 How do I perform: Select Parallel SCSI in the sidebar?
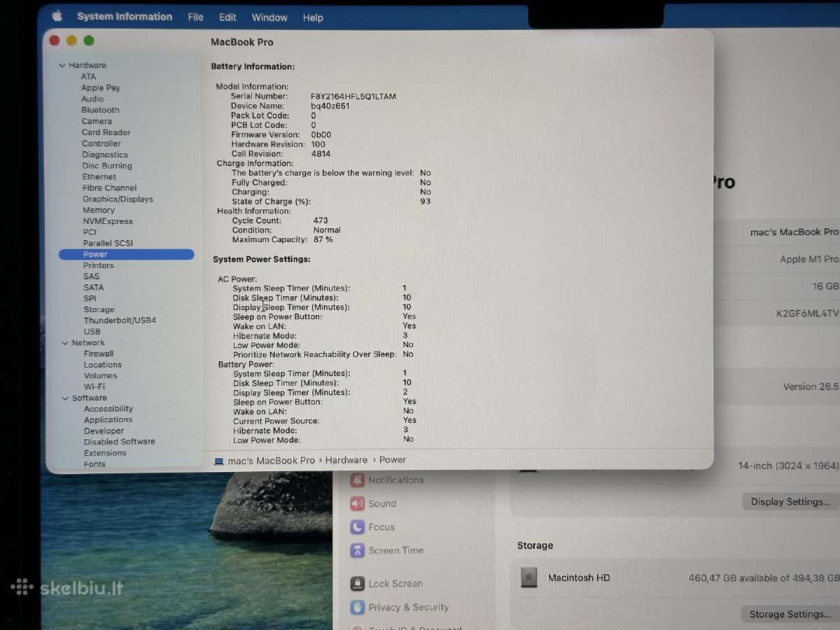click(x=108, y=244)
